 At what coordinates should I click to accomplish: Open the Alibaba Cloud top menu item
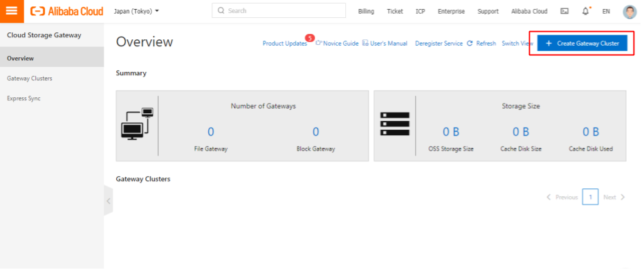pyautogui.click(x=529, y=12)
